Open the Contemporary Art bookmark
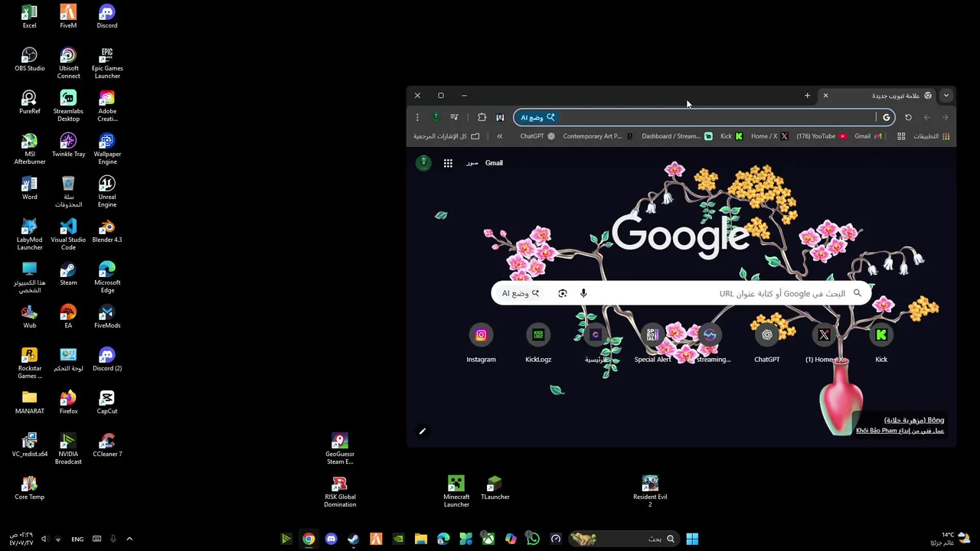The width and height of the screenshot is (980, 551). coord(598,136)
